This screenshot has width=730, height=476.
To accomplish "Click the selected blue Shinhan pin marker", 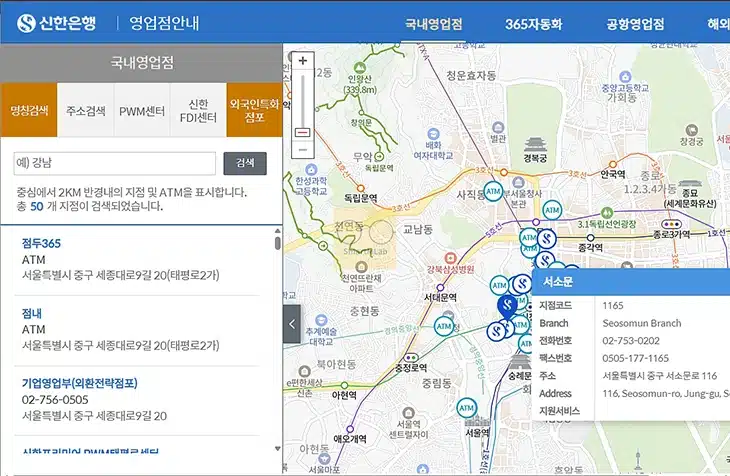I will pos(507,307).
